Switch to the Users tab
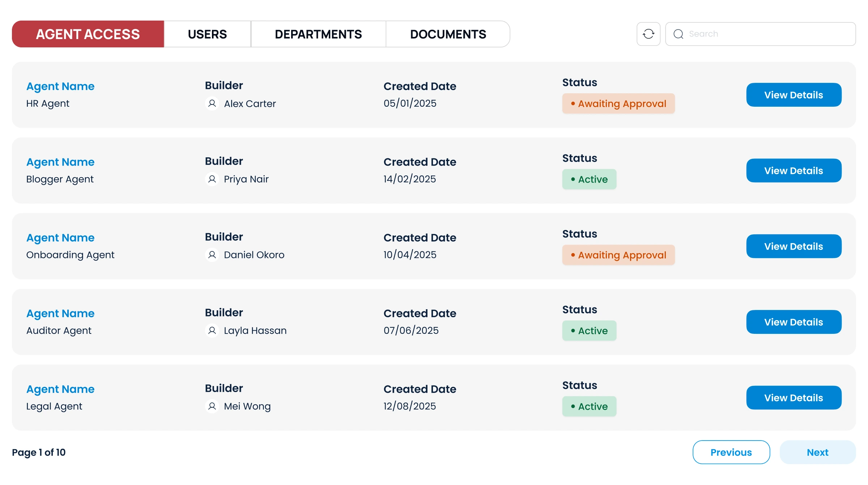 coord(207,34)
